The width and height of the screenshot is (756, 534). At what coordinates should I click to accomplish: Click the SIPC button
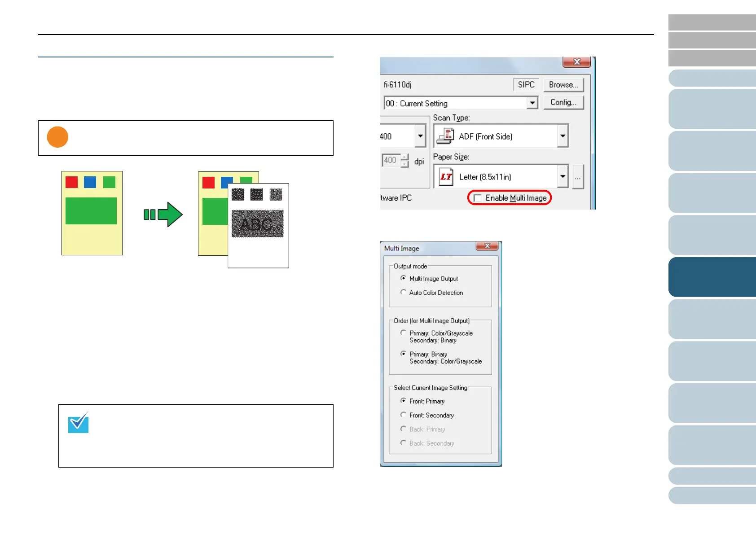click(526, 84)
